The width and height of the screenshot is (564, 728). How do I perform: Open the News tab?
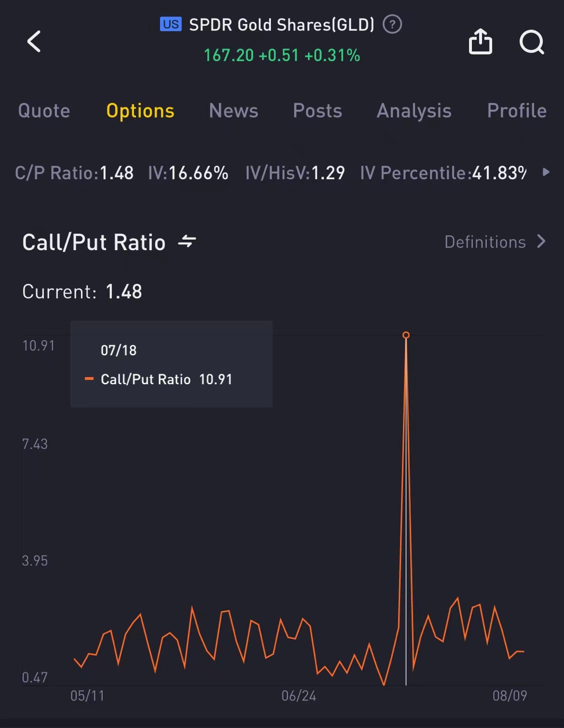coord(233,111)
